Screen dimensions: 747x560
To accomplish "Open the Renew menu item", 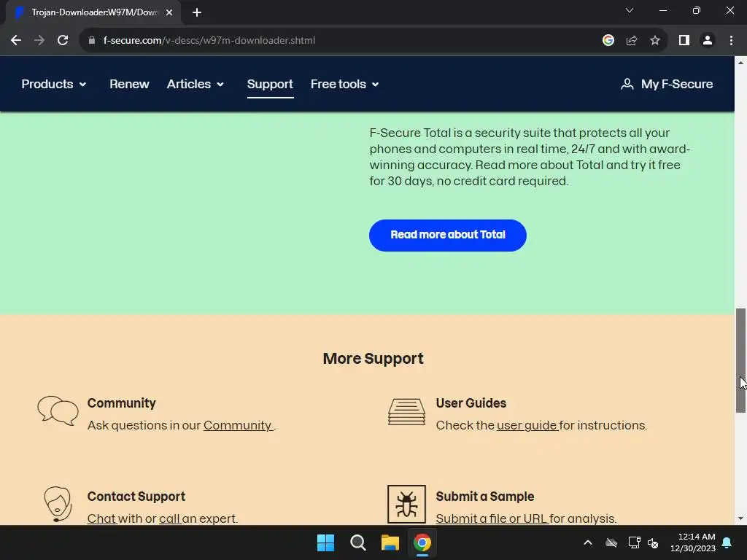I will click(x=129, y=85).
